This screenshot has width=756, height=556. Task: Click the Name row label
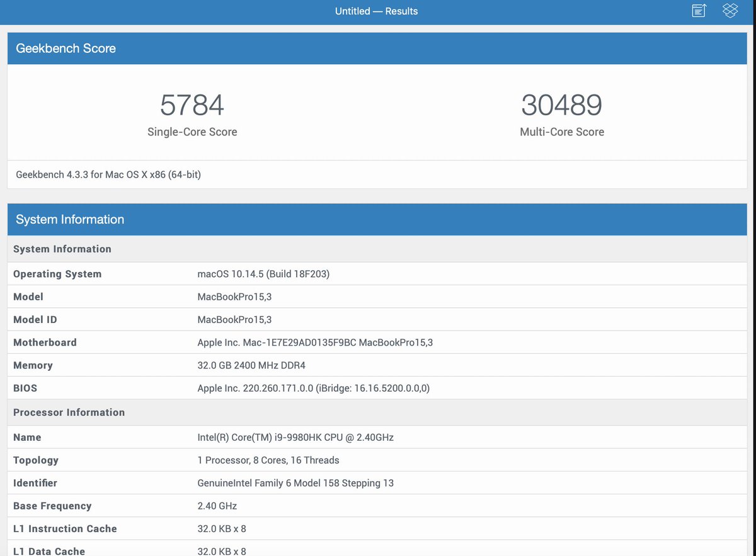pos(27,438)
